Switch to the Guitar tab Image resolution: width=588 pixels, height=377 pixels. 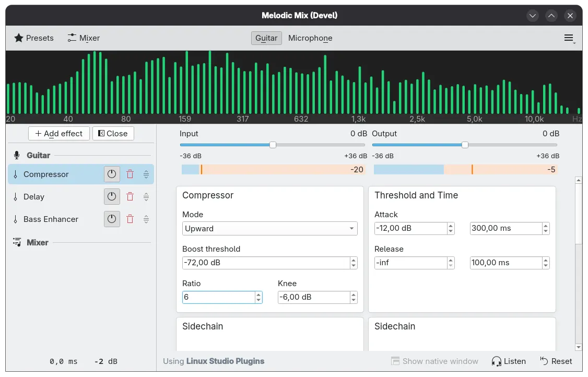(266, 38)
